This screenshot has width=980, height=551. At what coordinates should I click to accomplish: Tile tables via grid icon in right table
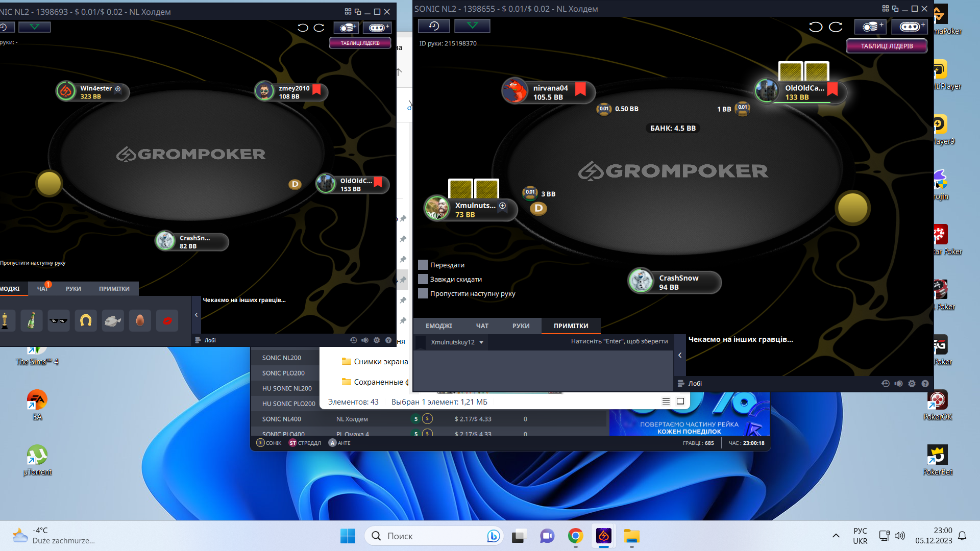point(886,9)
